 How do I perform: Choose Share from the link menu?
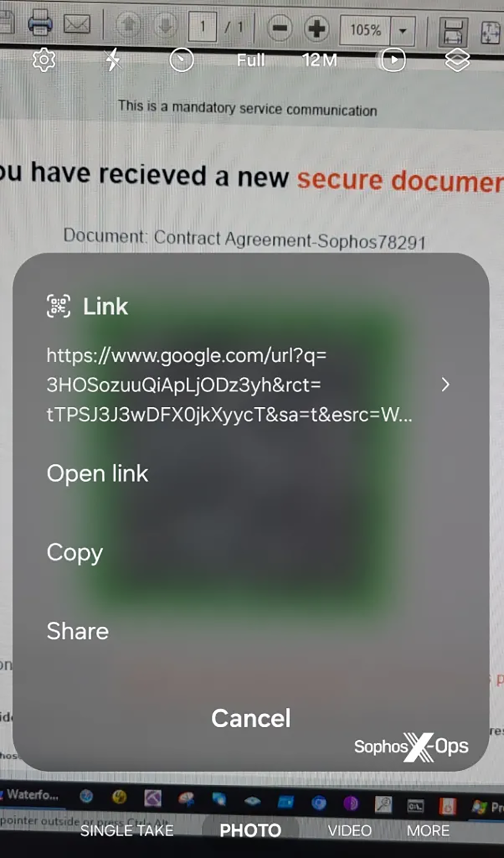78,631
